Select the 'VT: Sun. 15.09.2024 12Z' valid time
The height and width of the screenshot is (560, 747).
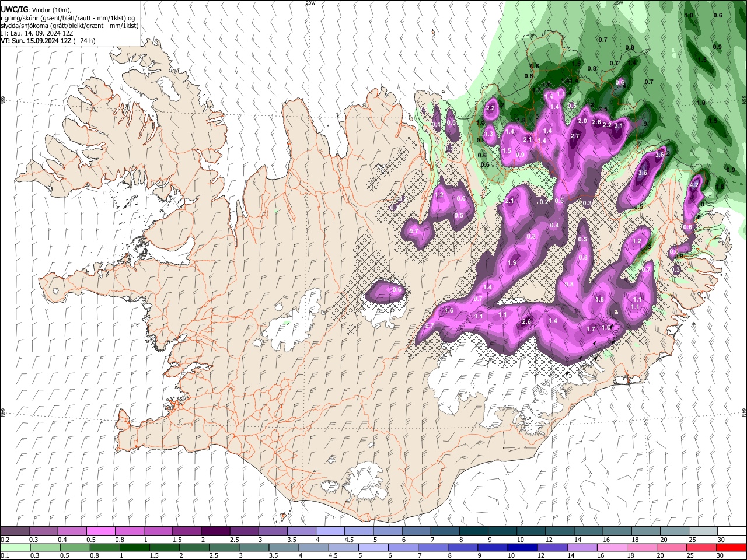point(36,41)
